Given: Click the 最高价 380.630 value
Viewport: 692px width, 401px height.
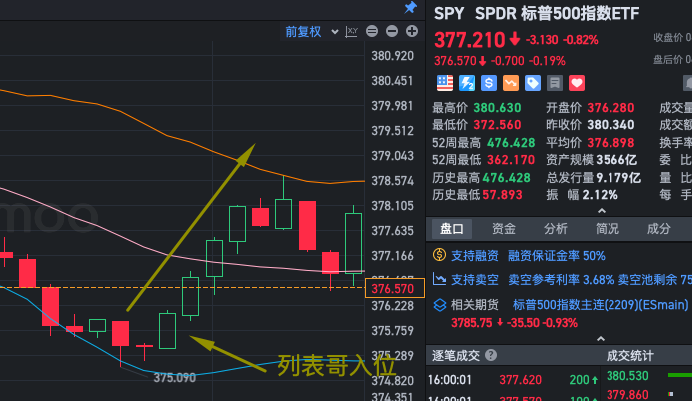Looking at the screenshot, I should coord(497,108).
